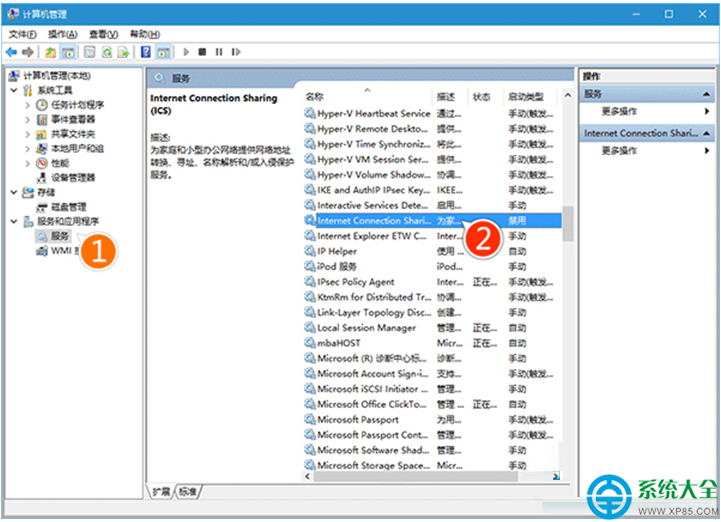This screenshot has height=522, width=721.
Task: Select IPsec Policy Agent service
Action: pyautogui.click(x=432, y=282)
